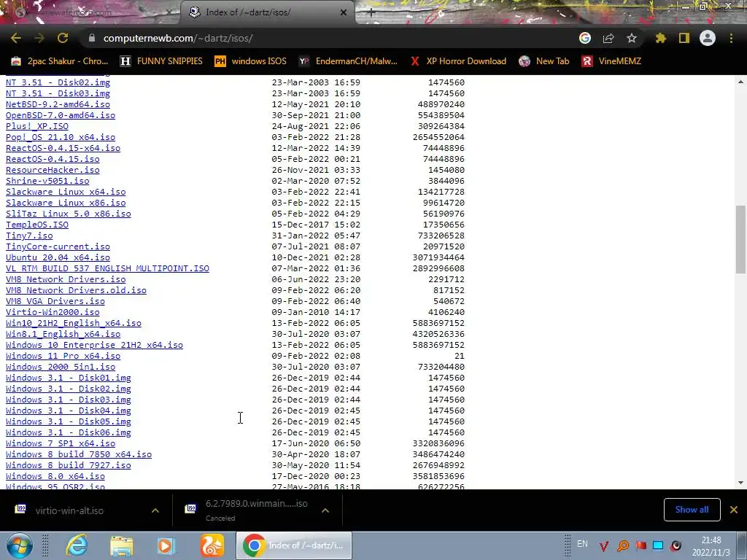Open Virtio-Win2000.iso link
Viewport: 747px width, 560px height.
click(x=53, y=312)
